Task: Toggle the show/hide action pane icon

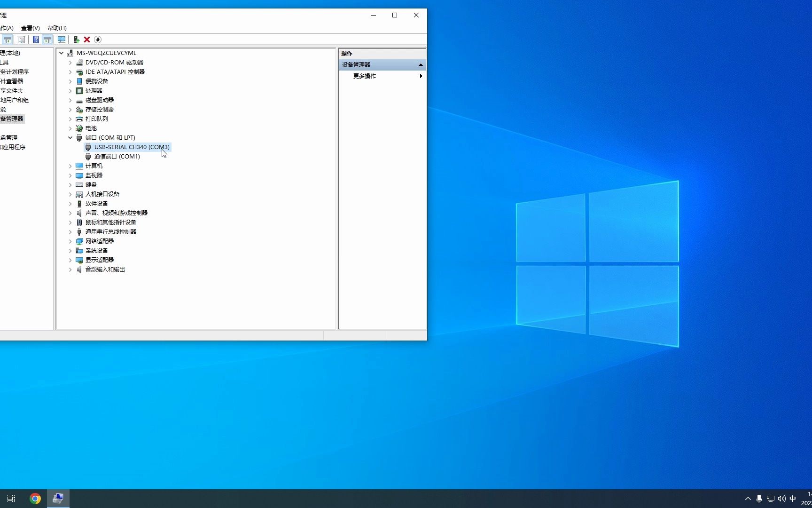Action: tap(47, 40)
